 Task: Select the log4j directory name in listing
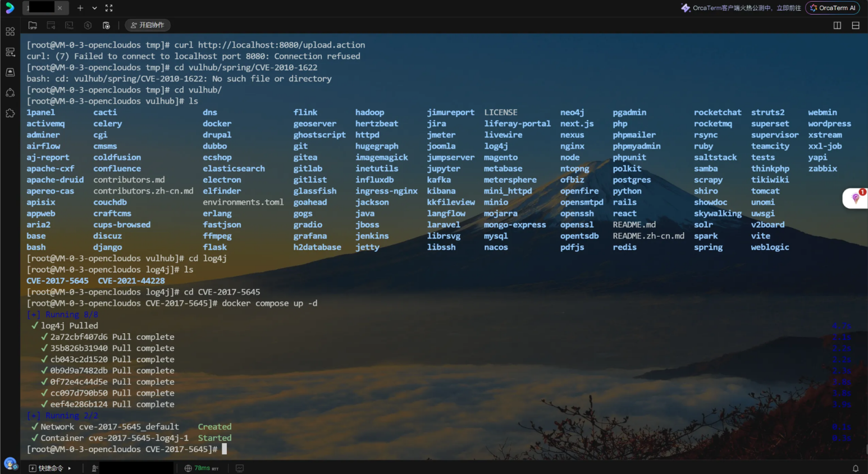(496, 146)
